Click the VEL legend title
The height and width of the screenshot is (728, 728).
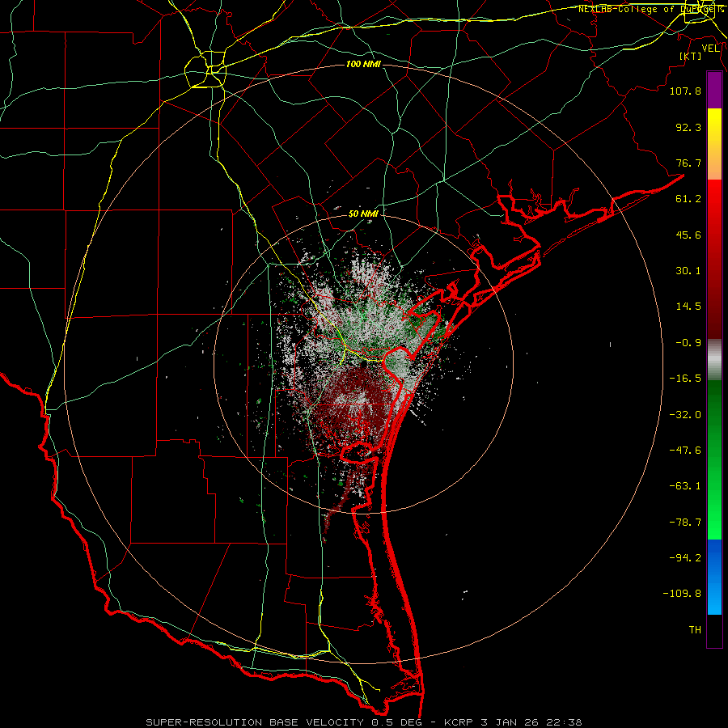710,48
